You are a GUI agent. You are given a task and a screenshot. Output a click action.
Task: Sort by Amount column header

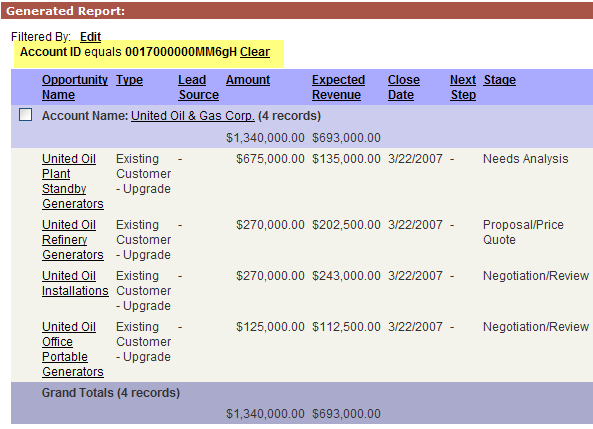tap(248, 80)
